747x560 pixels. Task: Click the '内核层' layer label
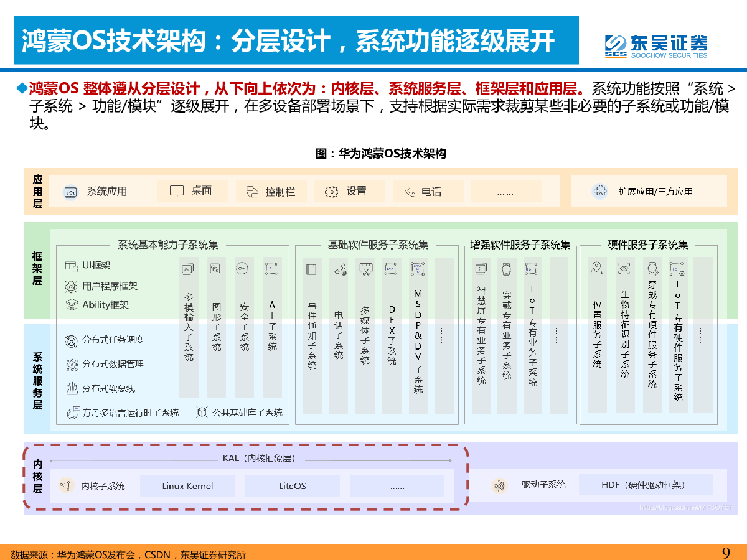pos(37,475)
